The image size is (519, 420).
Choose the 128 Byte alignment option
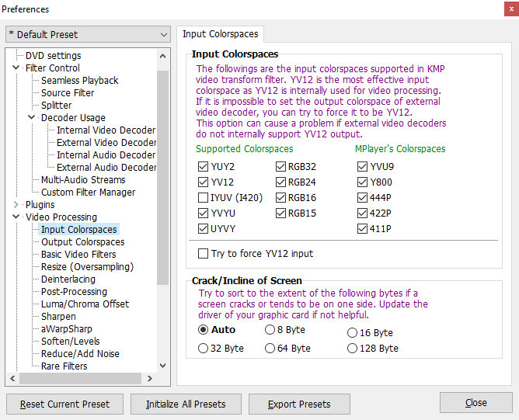coord(353,349)
